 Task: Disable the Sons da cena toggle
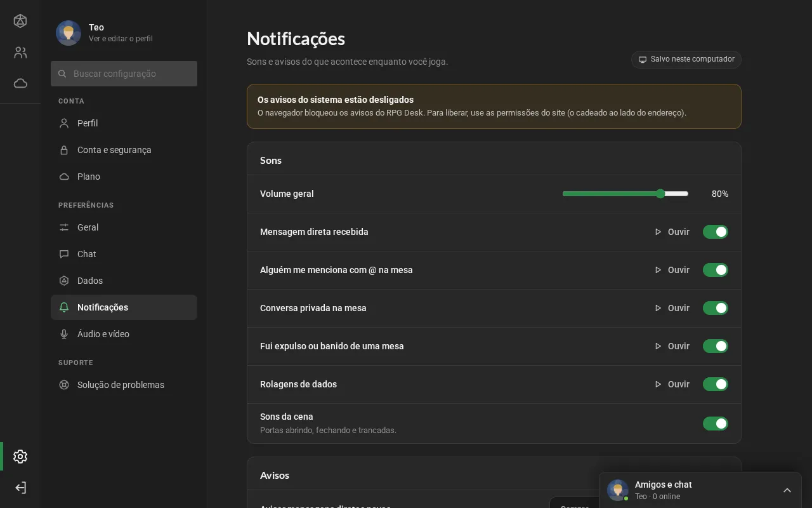[716, 424]
